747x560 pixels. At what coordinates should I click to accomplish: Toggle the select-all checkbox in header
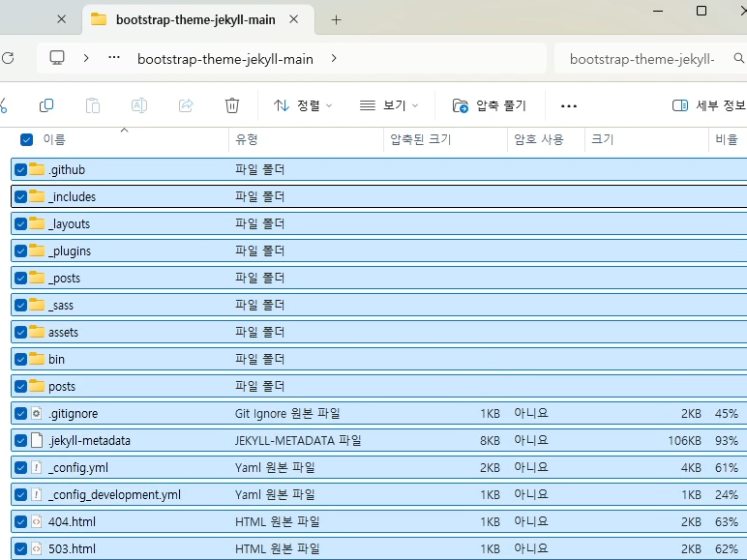click(27, 139)
